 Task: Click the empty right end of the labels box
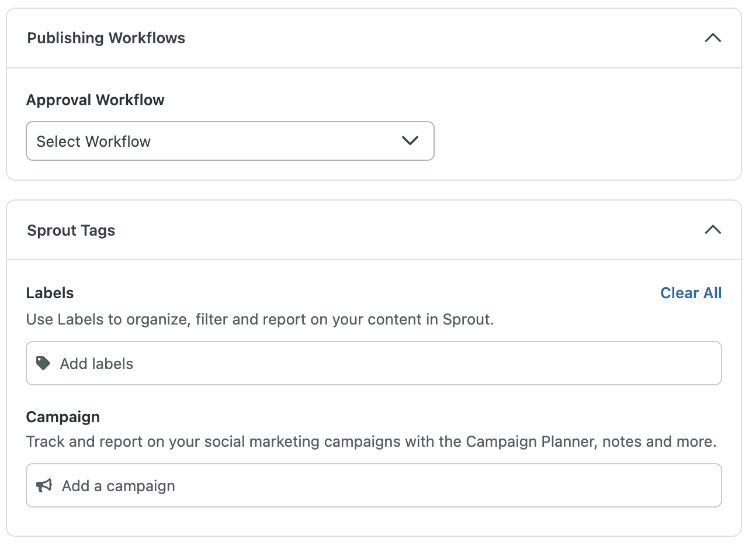point(672,363)
